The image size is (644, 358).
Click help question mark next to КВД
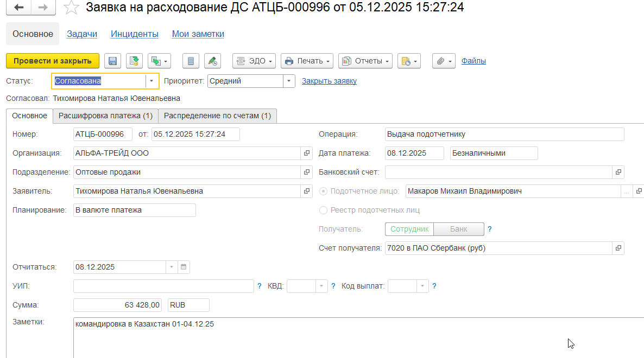pos(333,286)
